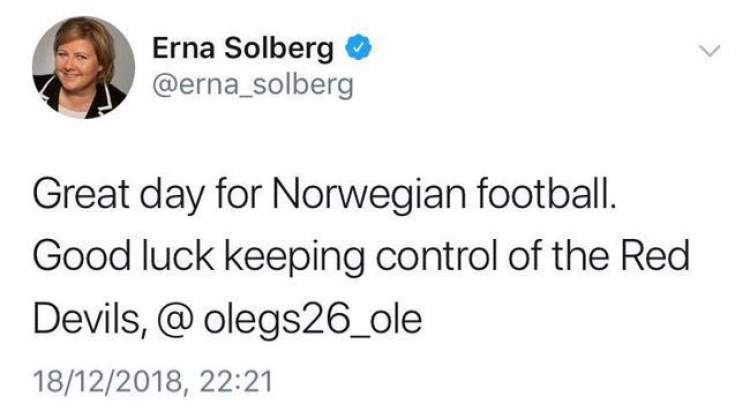Click the first name 'Erna' in the header
Viewport: 750px width, 411px height.
[183, 47]
